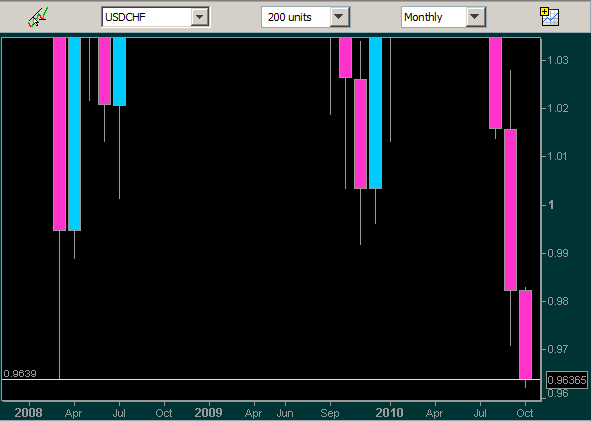Expand the Monthly timeframe dropdown arrow
This screenshot has height=422, width=592.
475,17
